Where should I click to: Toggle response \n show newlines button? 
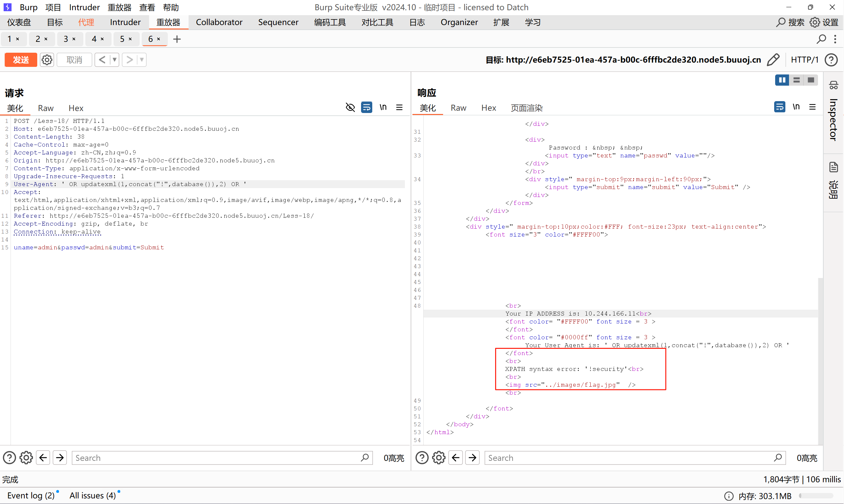[796, 107]
